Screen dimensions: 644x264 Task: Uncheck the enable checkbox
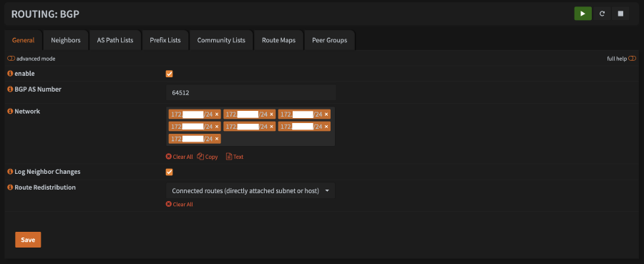point(169,74)
